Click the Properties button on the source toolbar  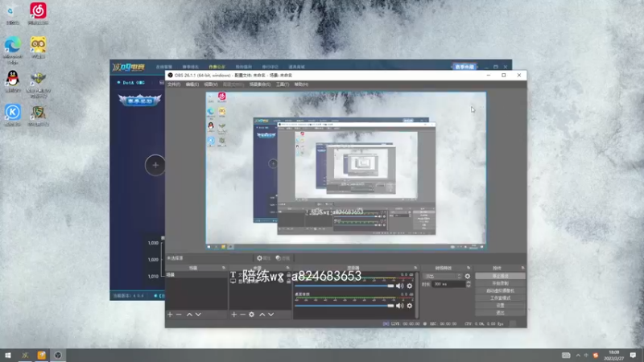pyautogui.click(x=264, y=258)
